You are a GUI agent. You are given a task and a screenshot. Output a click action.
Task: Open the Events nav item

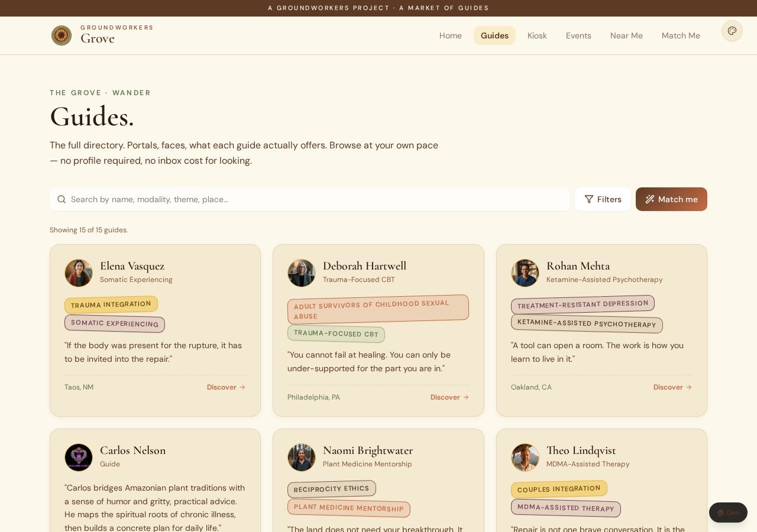coord(578,35)
